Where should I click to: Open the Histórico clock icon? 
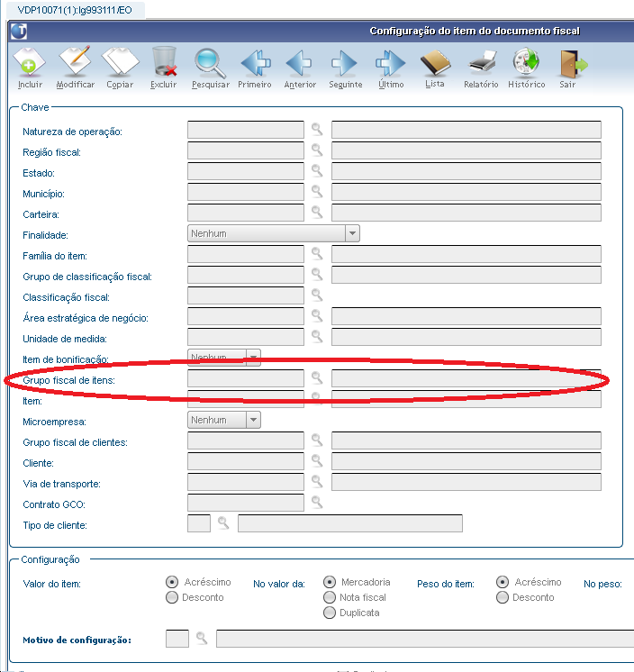coord(526,62)
